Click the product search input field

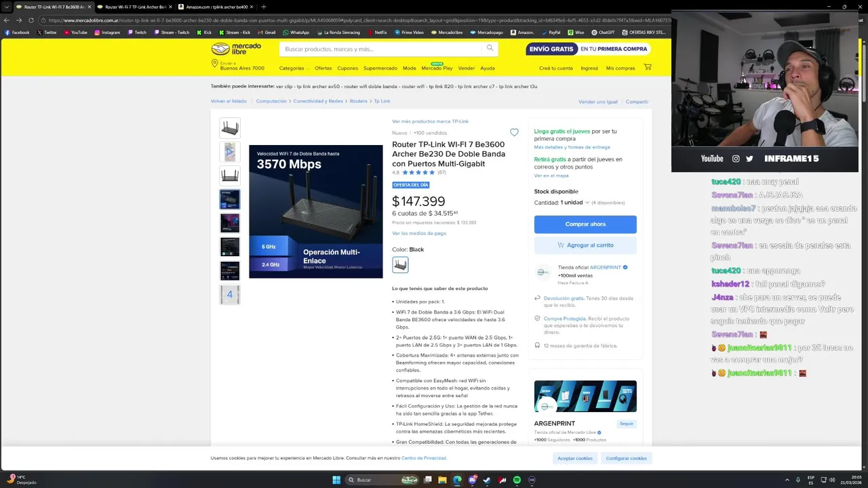click(x=381, y=49)
